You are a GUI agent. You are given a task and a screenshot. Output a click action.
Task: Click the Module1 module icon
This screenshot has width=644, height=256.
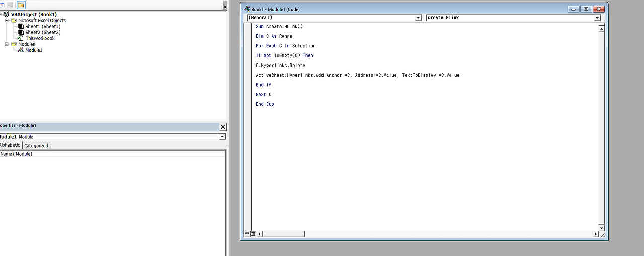[21, 50]
